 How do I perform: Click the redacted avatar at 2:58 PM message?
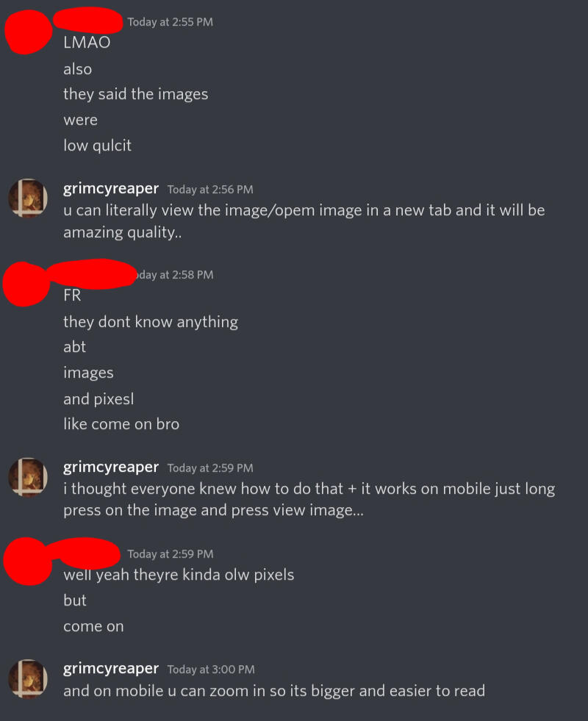point(26,284)
